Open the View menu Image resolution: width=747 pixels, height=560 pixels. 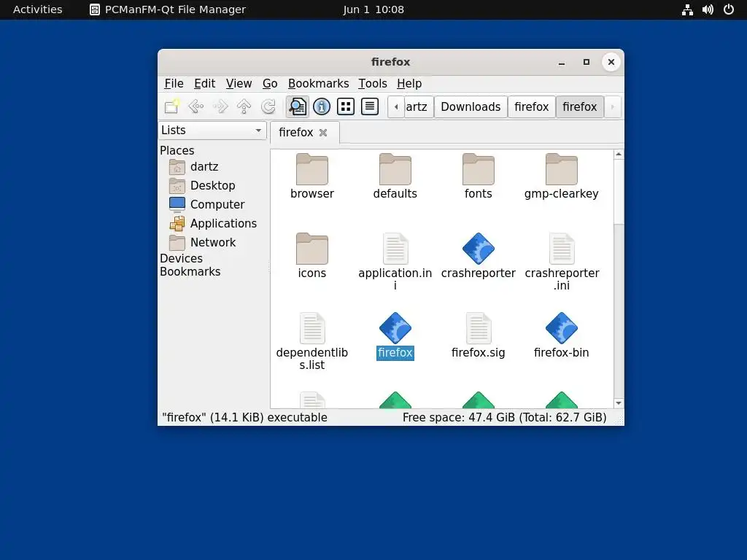tap(239, 83)
